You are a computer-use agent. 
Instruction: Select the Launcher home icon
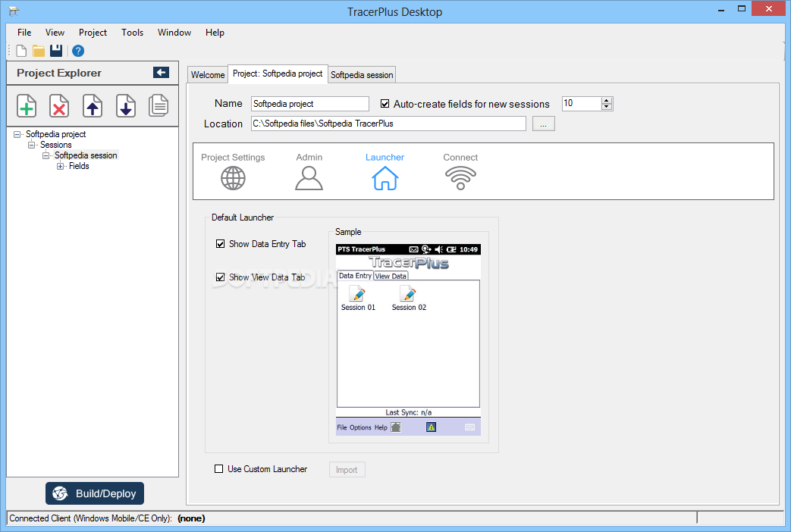tap(385, 178)
